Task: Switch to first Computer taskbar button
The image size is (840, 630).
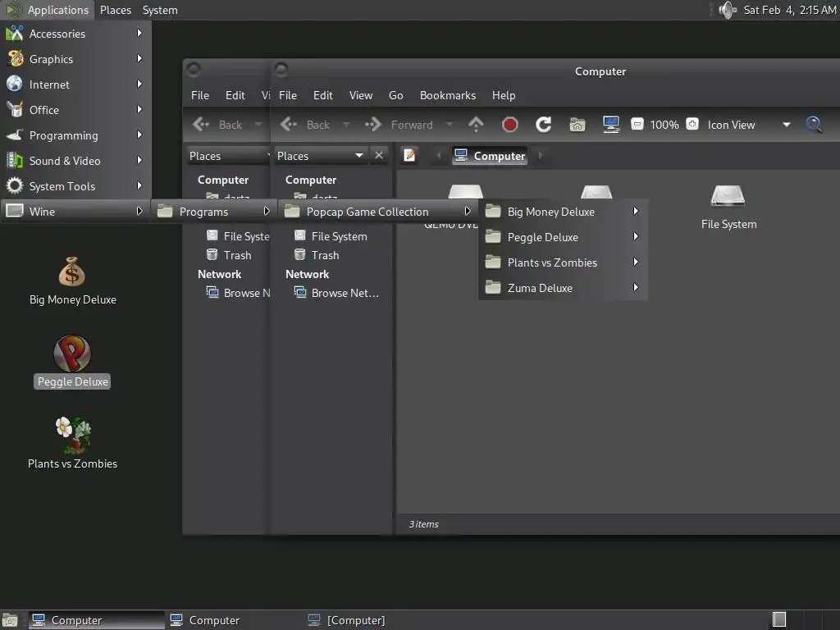Action: [x=97, y=620]
